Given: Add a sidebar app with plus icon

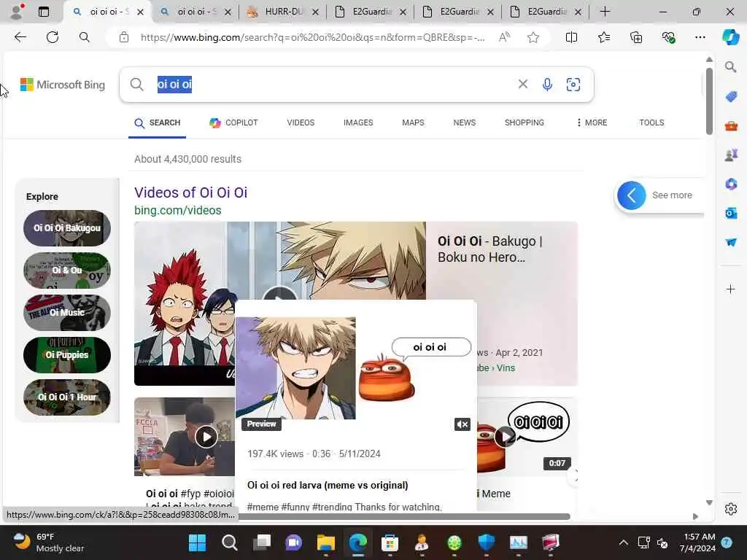Looking at the screenshot, I should pos(731,289).
